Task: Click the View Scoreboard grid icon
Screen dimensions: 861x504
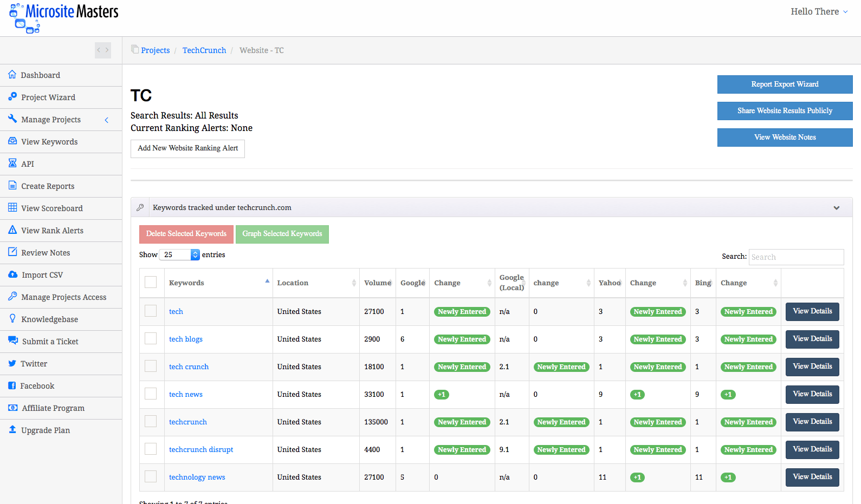Action: click(x=12, y=208)
